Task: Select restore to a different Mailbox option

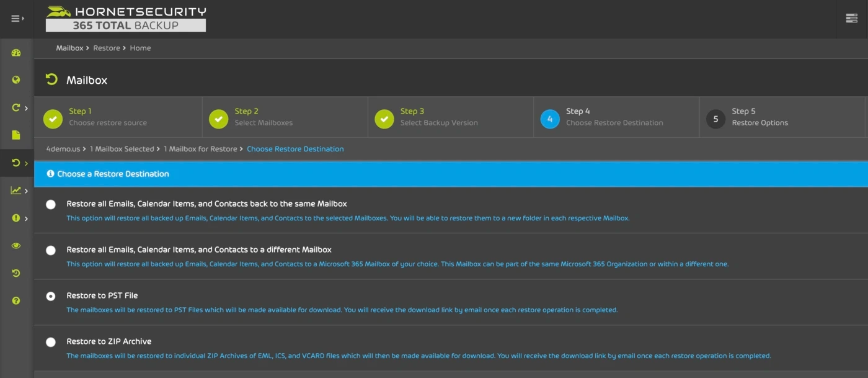Action: pos(51,250)
